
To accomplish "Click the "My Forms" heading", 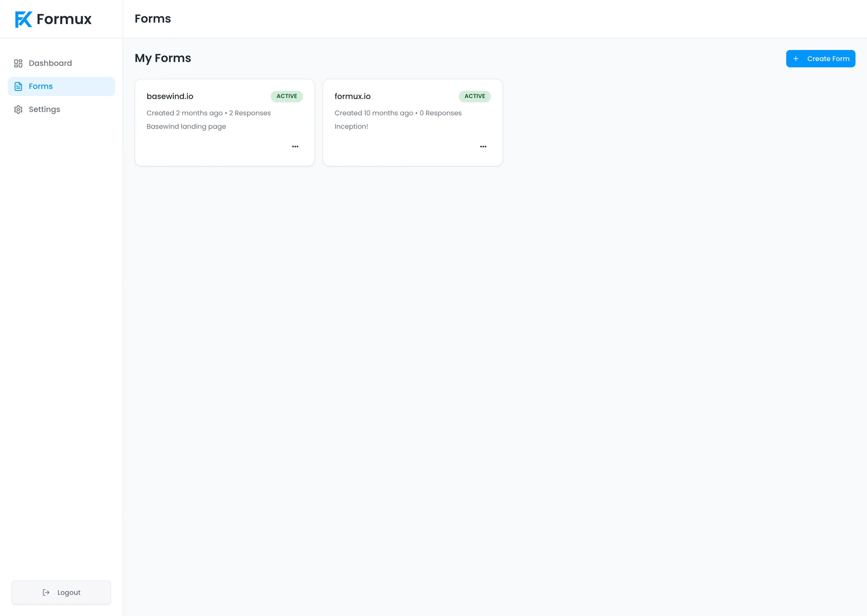I will tap(163, 58).
